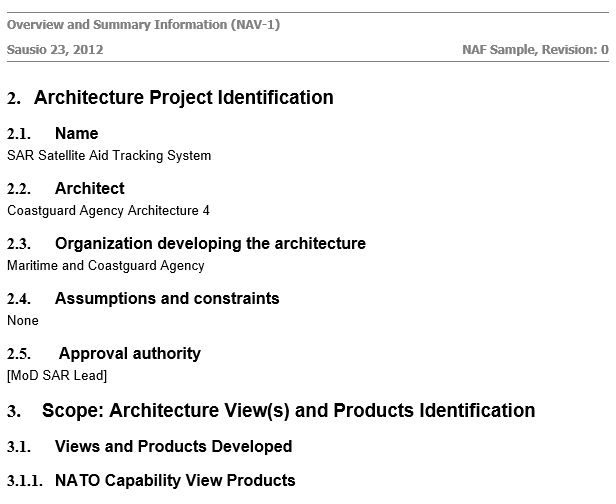Image resolution: width=616 pixels, height=504 pixels.
Task: Click the 'Approval authority' heading
Action: click(x=130, y=354)
